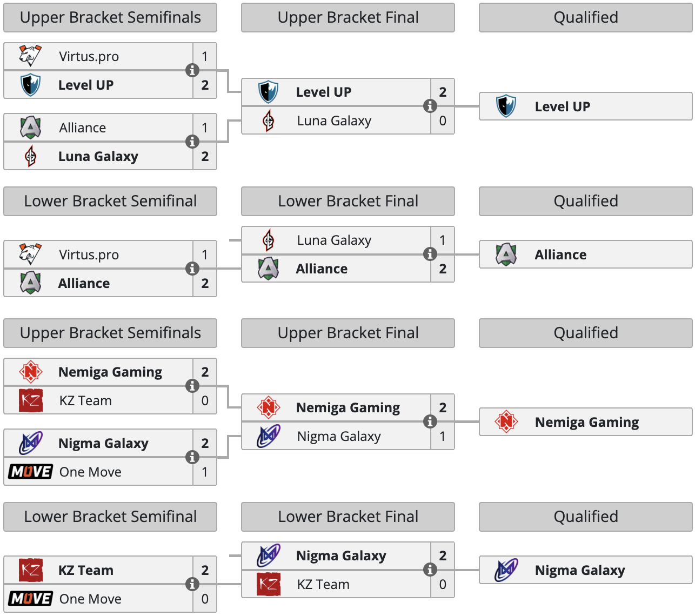Open info icon for Luna Galaxy vs Alliance lower final
The image size is (695, 616).
click(x=430, y=254)
